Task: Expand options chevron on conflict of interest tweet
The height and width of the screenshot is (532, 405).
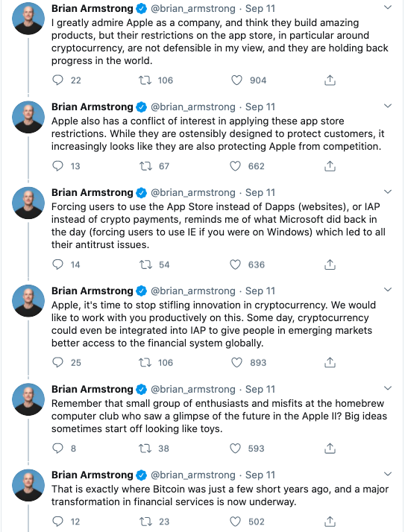Action: click(x=388, y=106)
